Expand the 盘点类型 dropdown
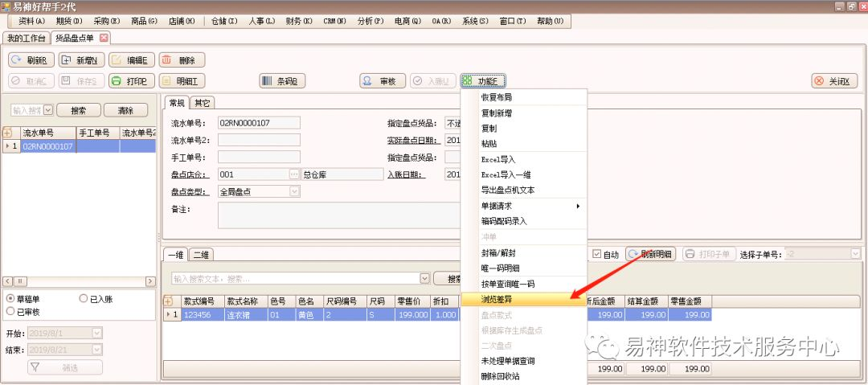The width and height of the screenshot is (868, 385). [x=294, y=191]
